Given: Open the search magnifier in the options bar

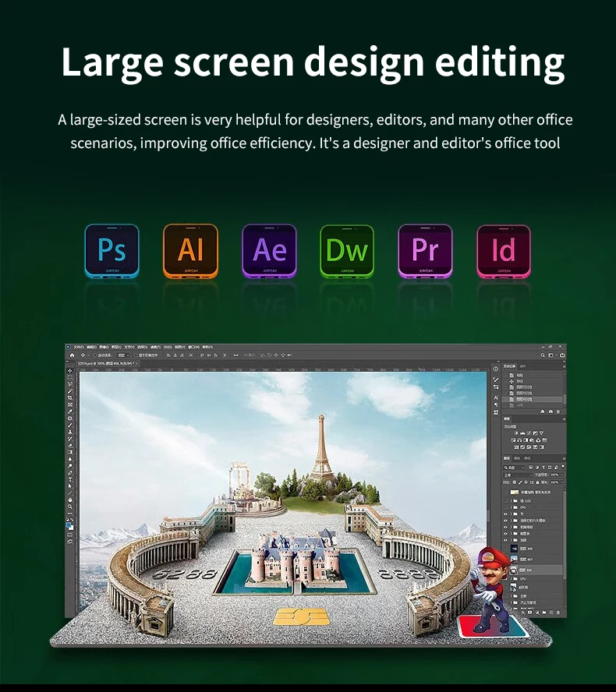Looking at the screenshot, I should click(543, 355).
